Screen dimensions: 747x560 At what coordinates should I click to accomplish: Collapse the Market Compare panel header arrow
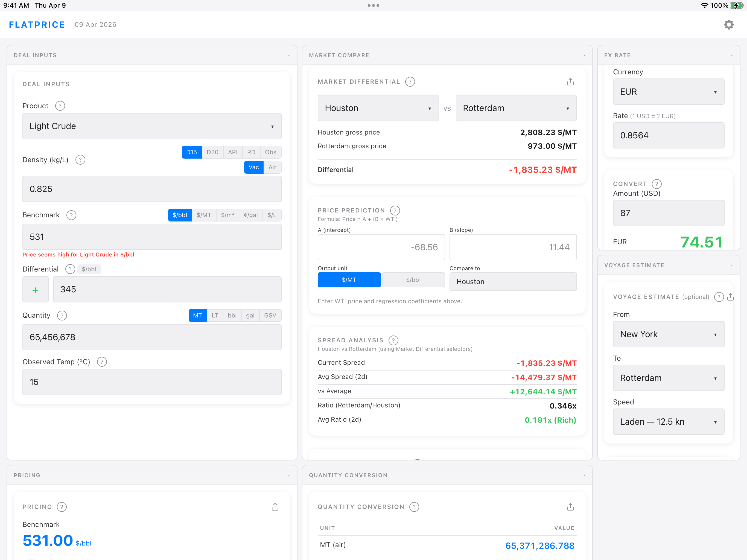tap(584, 56)
